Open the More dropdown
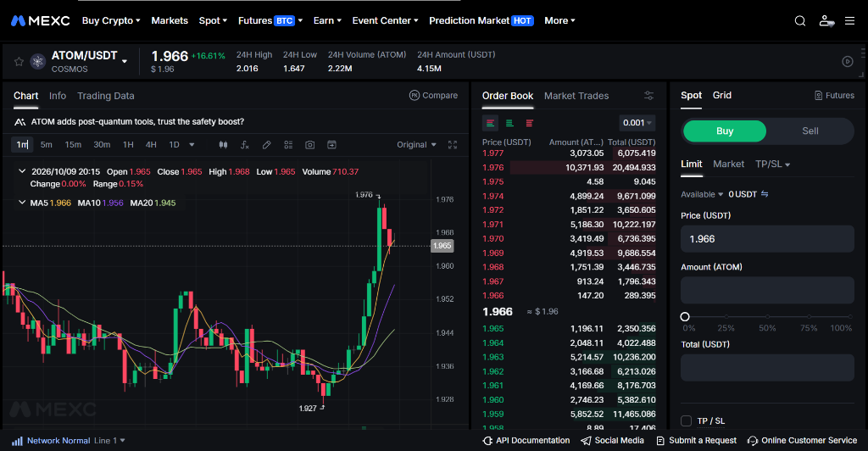 559,21
